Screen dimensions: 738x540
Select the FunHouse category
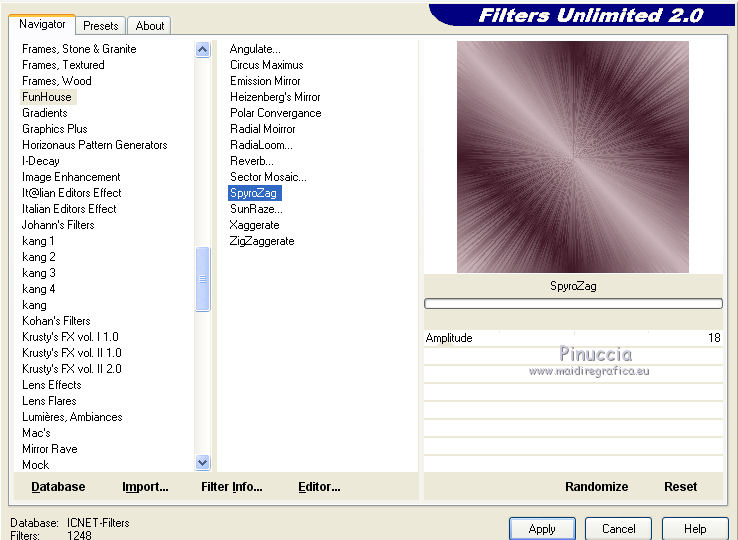(x=47, y=97)
